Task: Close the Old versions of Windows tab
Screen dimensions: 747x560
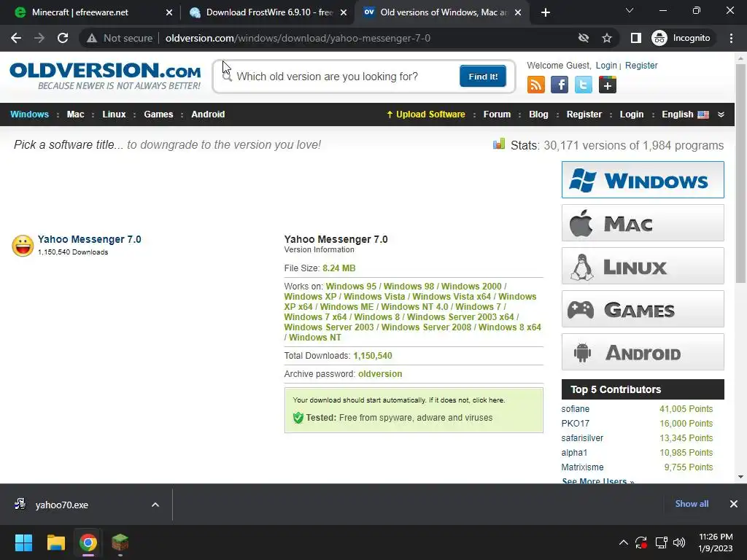Action: pos(519,12)
